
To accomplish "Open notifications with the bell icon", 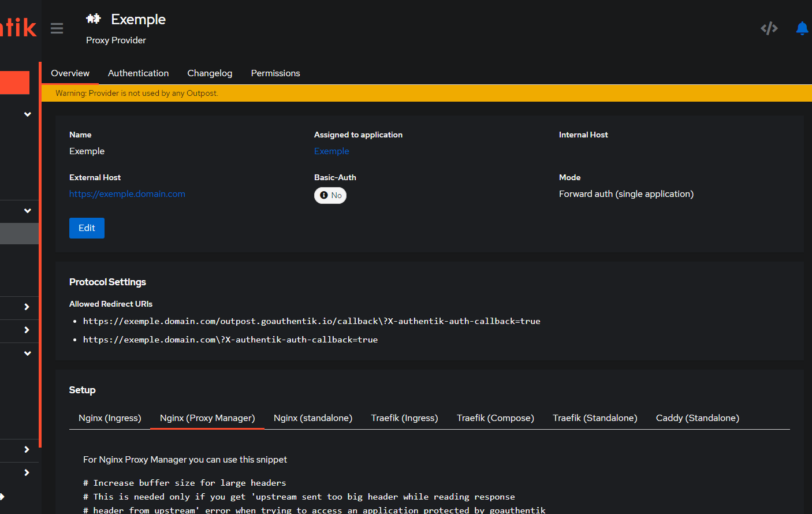I will click(x=802, y=28).
